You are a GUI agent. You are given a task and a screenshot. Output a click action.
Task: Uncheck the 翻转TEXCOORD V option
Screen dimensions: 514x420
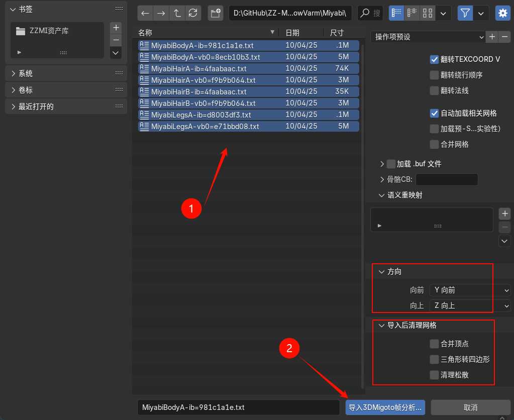coord(434,59)
